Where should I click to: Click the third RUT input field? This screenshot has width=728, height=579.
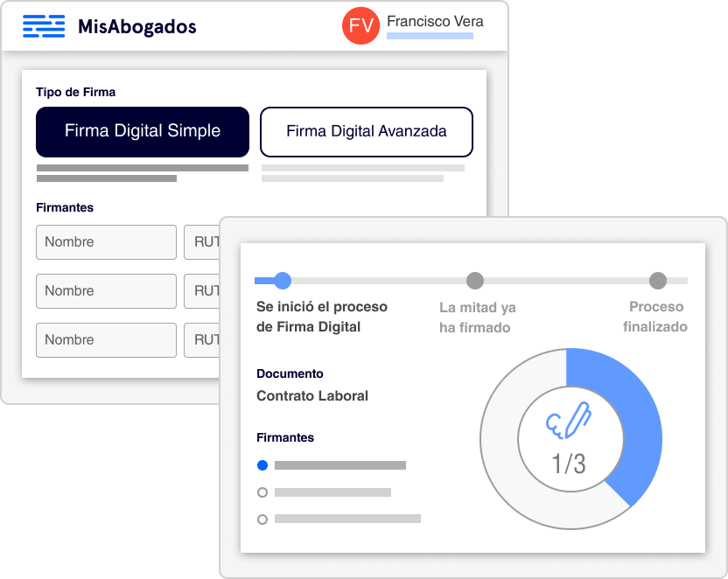pos(202,340)
